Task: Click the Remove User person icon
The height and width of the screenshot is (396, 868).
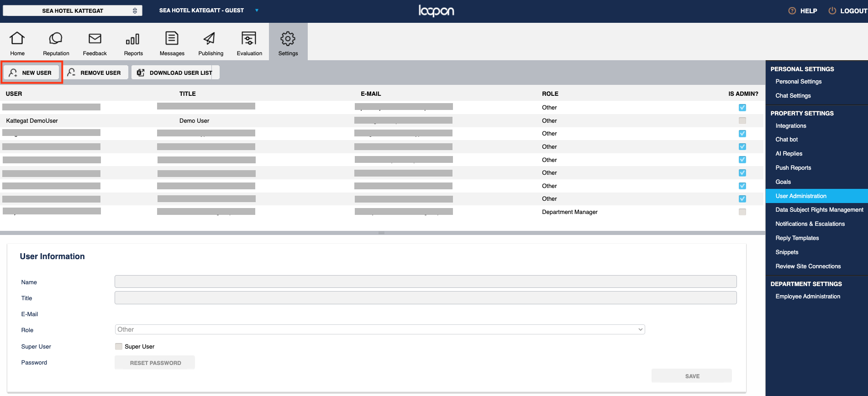Action: pos(71,73)
